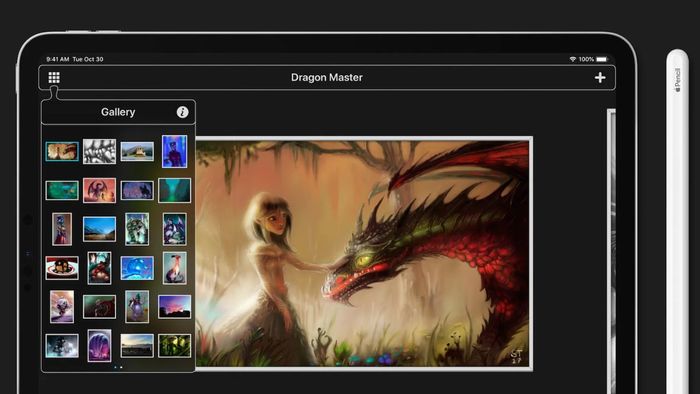The width and height of the screenshot is (700, 394).
Task: Check the Wi-Fi status icon
Action: tap(572, 59)
